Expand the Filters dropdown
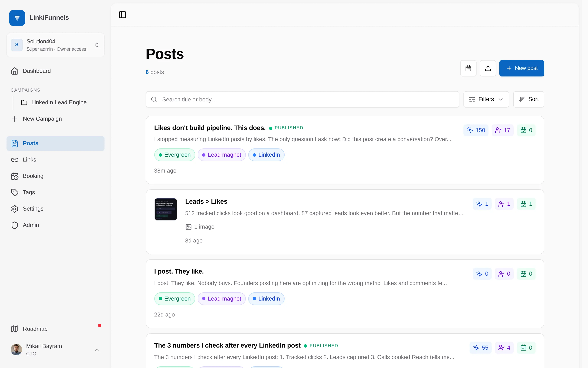 point(486,99)
